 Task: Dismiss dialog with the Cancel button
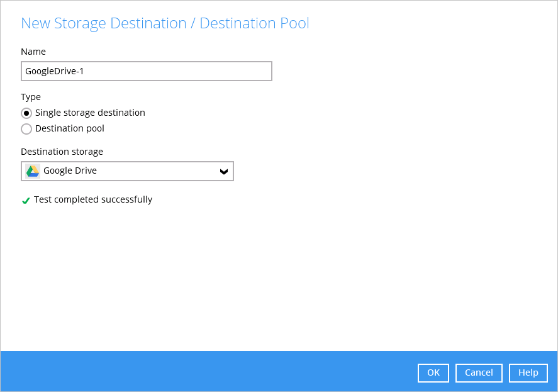point(479,372)
